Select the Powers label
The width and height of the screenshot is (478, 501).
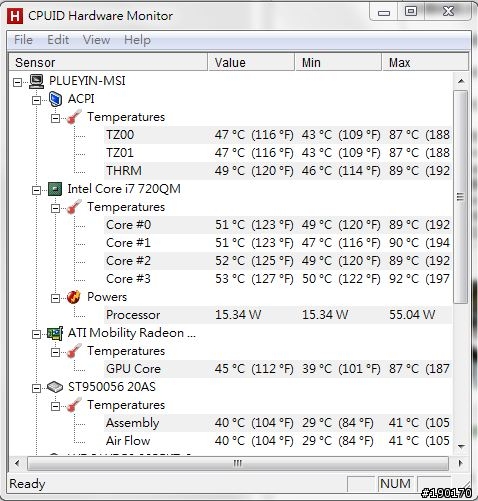coord(107,297)
